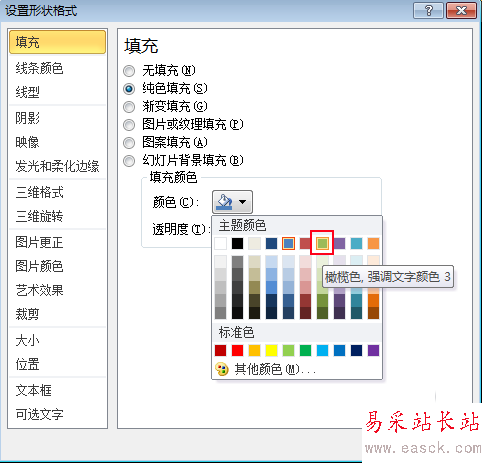482x463 pixels.
Task: Pick highlighted blue accent 1 swatch
Action: tap(288, 243)
